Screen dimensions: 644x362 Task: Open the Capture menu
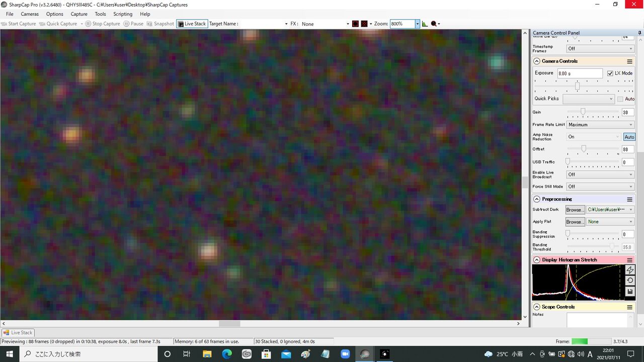(79, 14)
